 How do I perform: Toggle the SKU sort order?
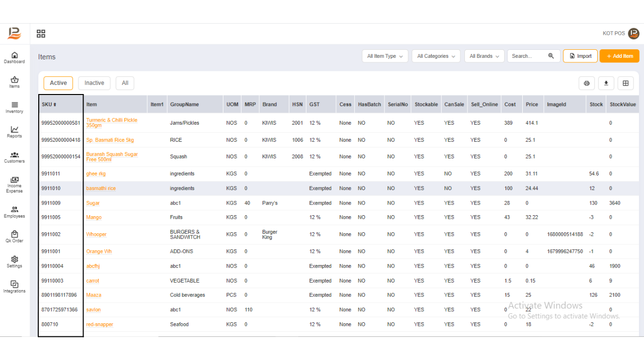54,104
